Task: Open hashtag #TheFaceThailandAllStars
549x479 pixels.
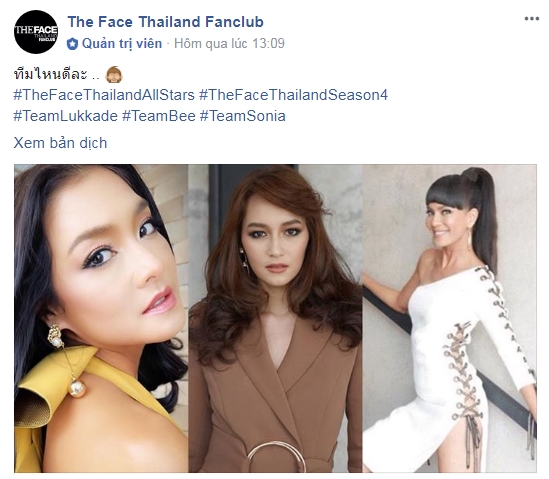Action: pyautogui.click(x=104, y=95)
